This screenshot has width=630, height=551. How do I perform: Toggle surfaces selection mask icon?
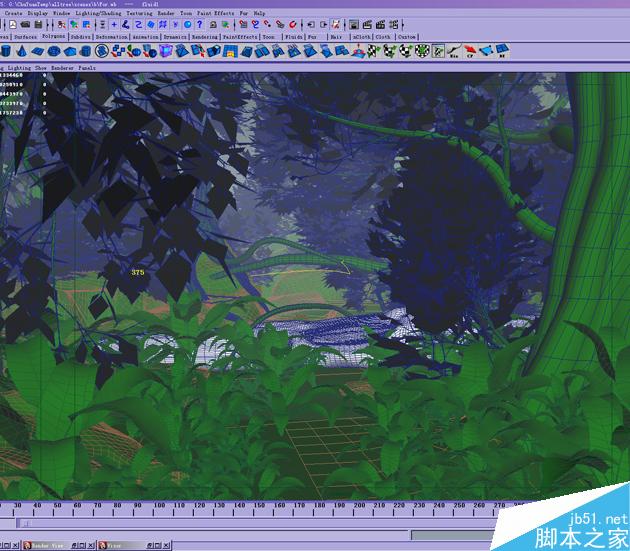pyautogui.click(x=151, y=25)
